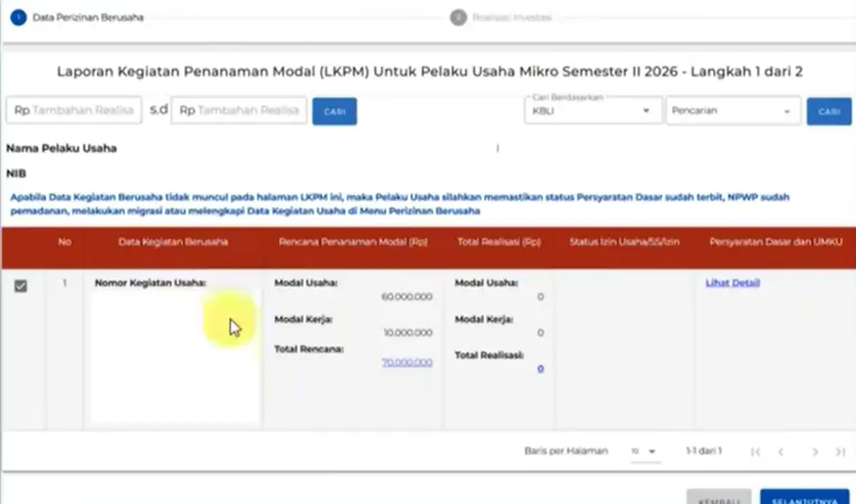Viewport: 856px width, 504px height.
Task: Click the NIB label
Action: (16, 173)
